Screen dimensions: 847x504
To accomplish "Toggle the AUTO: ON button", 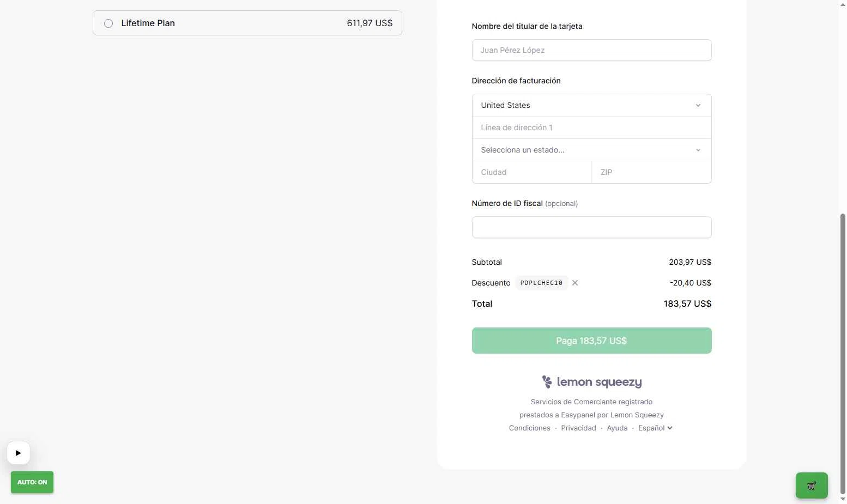I will [32, 482].
